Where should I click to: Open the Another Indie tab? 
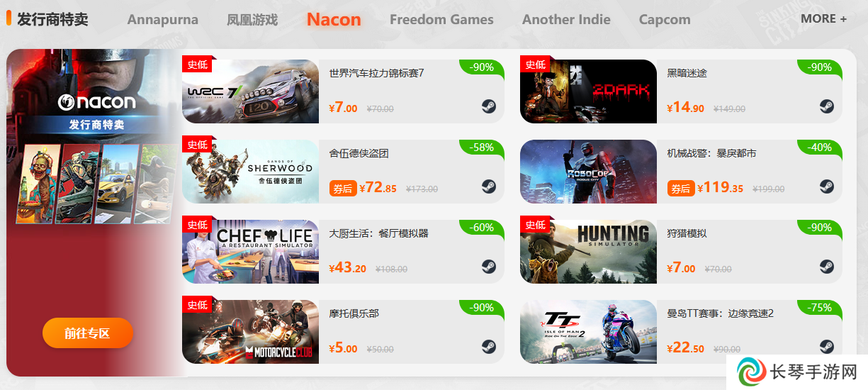(566, 20)
